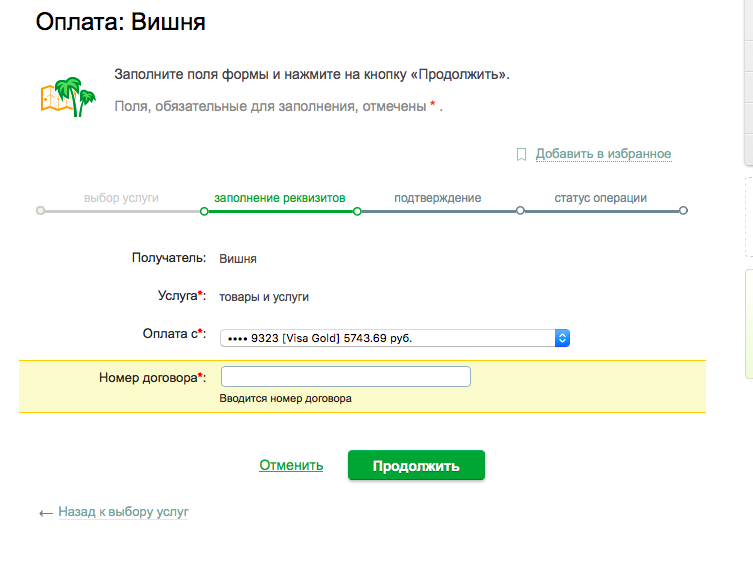The image size is (753, 577).
Task: Click the first circle marker of the progress bar
Action: (x=40, y=211)
